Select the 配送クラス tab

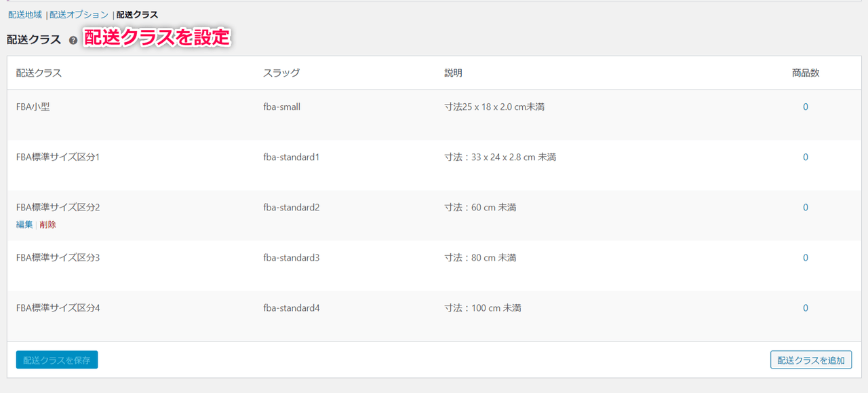[138, 14]
